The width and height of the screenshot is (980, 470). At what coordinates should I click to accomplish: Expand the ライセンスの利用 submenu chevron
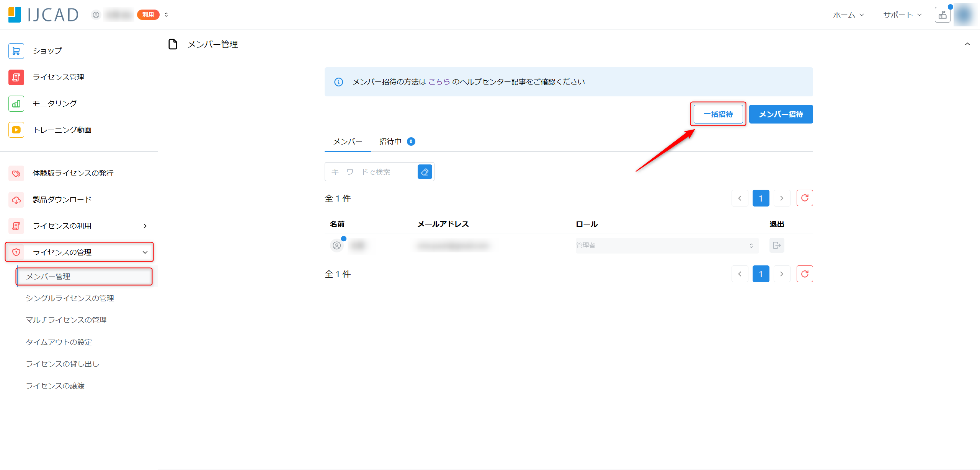pos(145,226)
